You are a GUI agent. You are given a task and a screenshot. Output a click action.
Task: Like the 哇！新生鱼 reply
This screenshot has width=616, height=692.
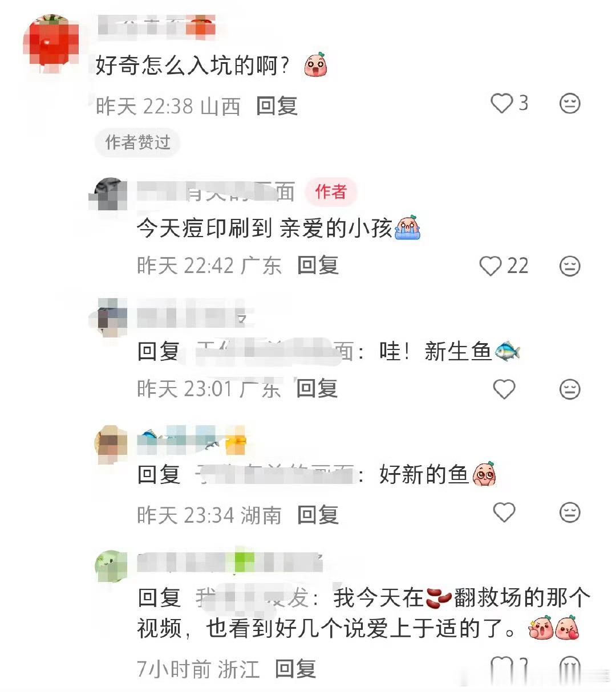pos(504,389)
